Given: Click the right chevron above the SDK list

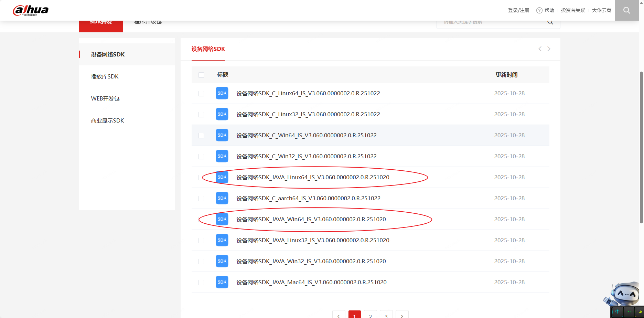Looking at the screenshot, I should point(549,49).
